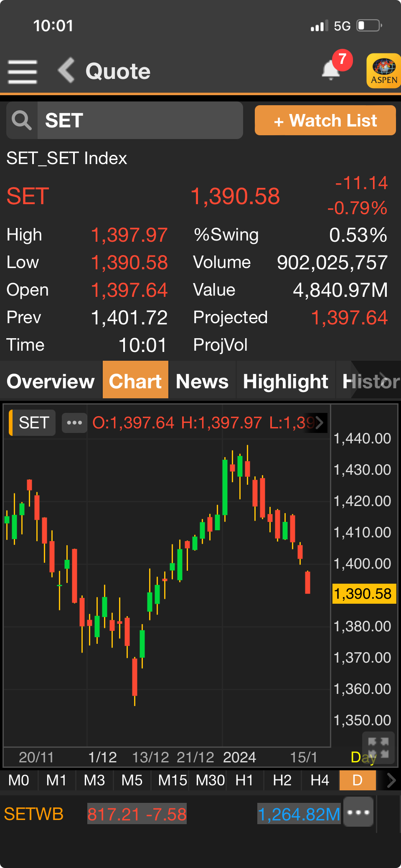
Task: Tap the SET chart symbol label
Action: [x=33, y=423]
